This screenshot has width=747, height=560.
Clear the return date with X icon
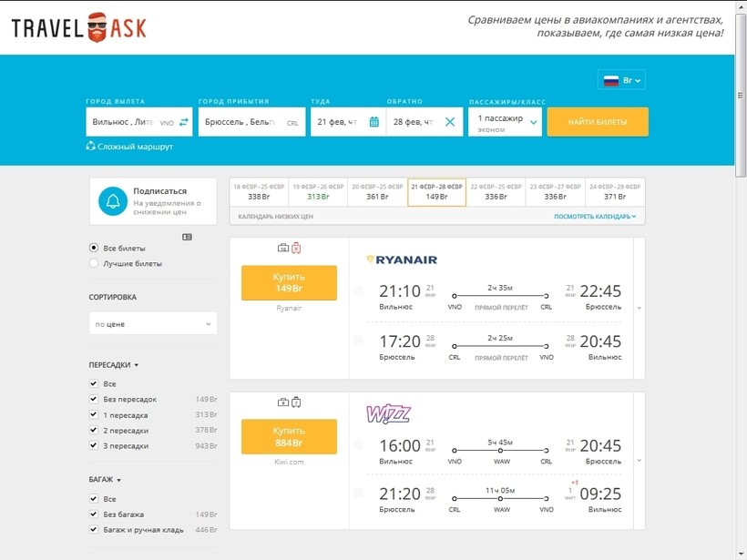pyautogui.click(x=450, y=122)
